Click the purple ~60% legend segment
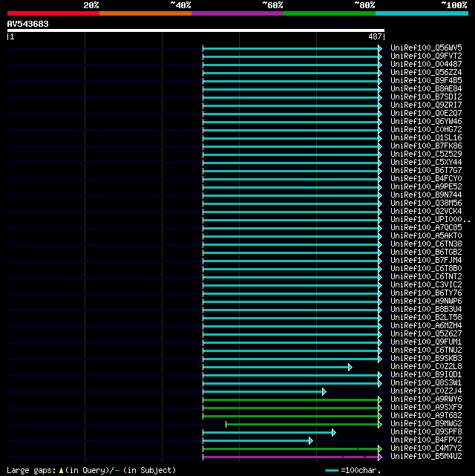Viewport: 475px width, 476px height. coord(237,13)
